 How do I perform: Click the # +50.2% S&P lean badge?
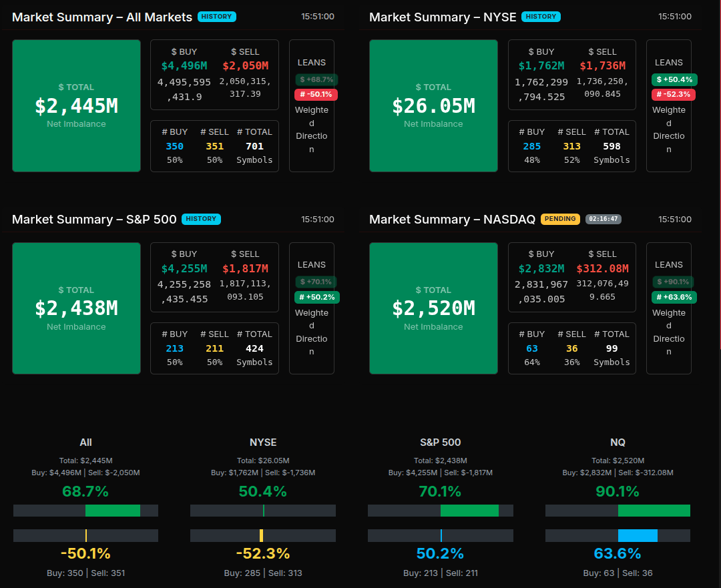click(317, 297)
